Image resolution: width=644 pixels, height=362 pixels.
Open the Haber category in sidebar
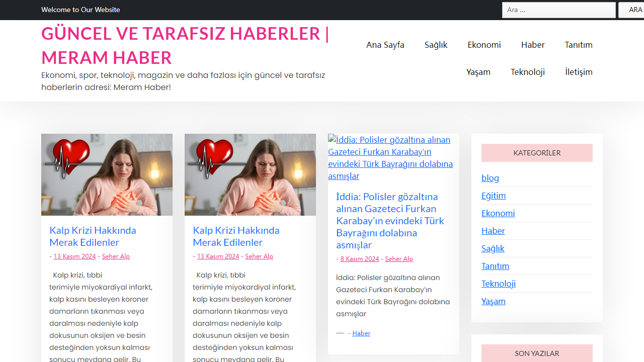(x=493, y=231)
